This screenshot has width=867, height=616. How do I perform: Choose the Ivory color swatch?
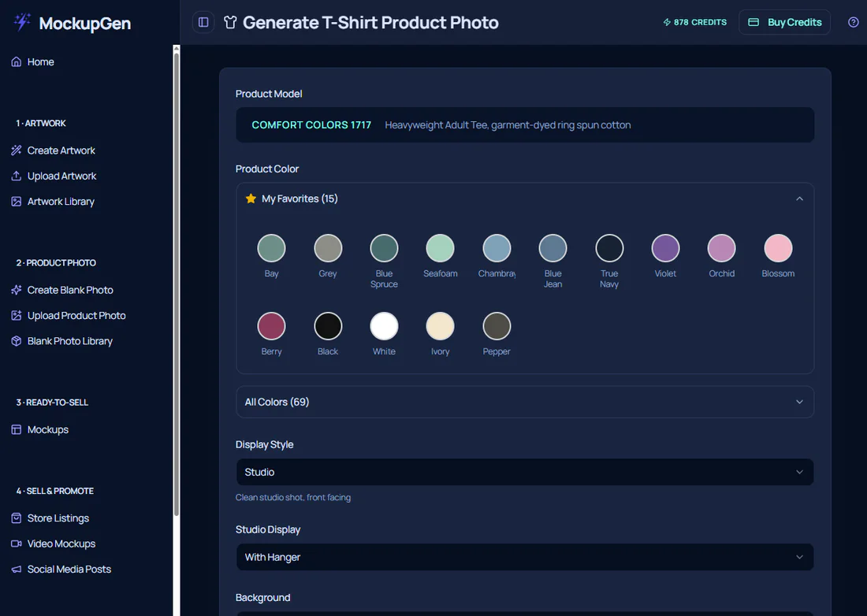[440, 326]
